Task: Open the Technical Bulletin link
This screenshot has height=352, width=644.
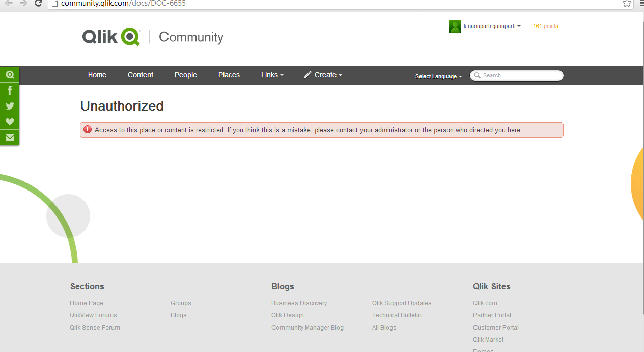Action: [397, 315]
